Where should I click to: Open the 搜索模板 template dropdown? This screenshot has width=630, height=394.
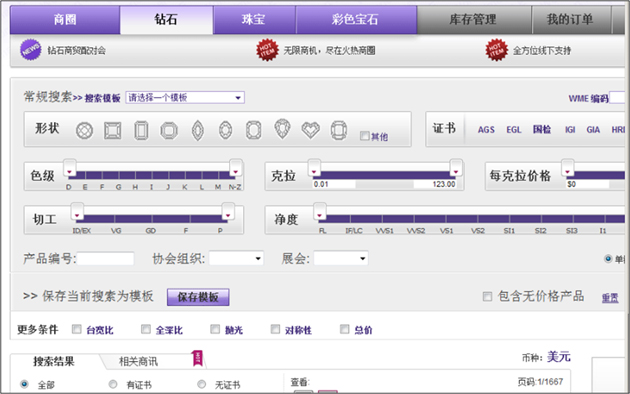pos(185,98)
